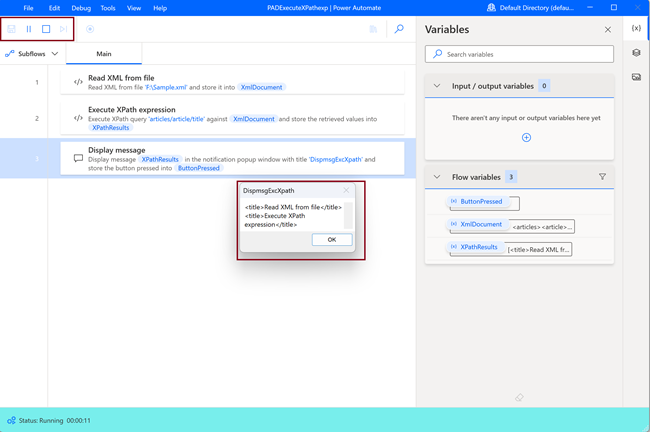Run the next action step icon
This screenshot has height=432, width=650.
point(63,29)
